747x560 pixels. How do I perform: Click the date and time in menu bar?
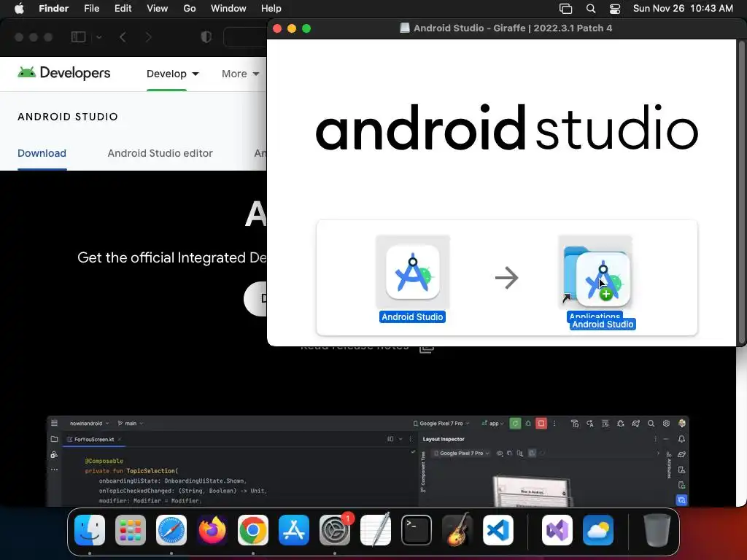click(x=683, y=9)
